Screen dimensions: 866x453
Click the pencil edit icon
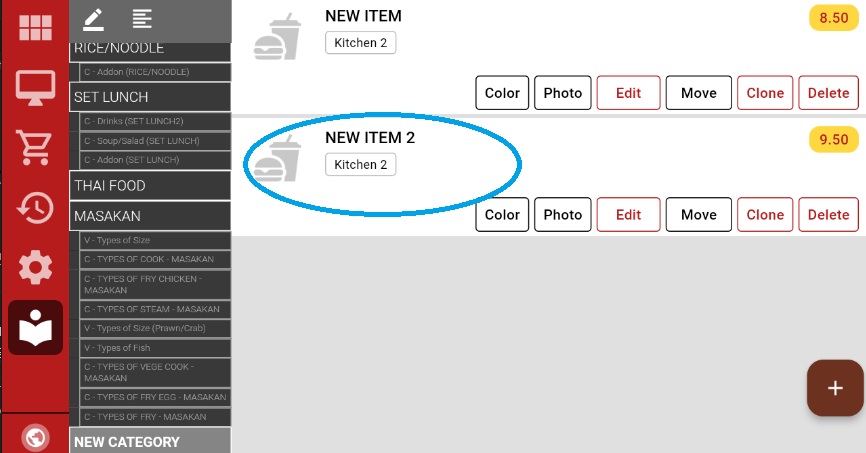[x=93, y=18]
